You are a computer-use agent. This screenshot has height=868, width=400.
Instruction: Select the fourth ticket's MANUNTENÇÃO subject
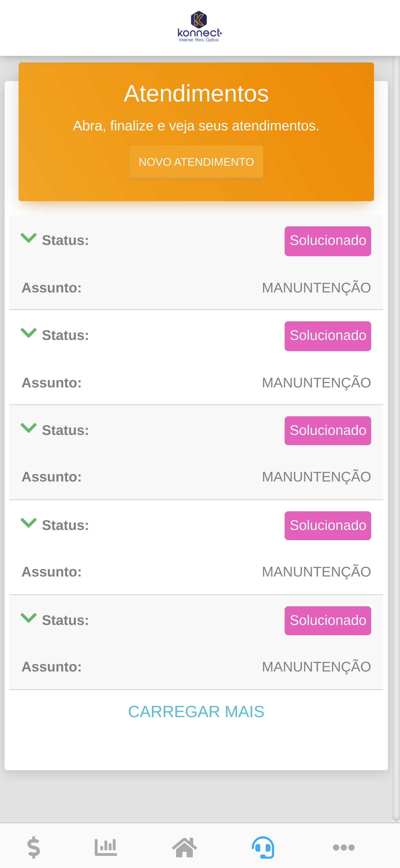(x=316, y=572)
